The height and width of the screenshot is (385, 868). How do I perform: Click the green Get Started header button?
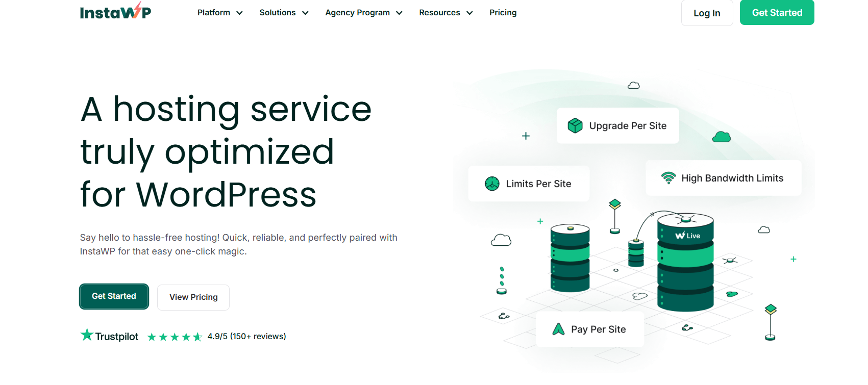(x=777, y=12)
